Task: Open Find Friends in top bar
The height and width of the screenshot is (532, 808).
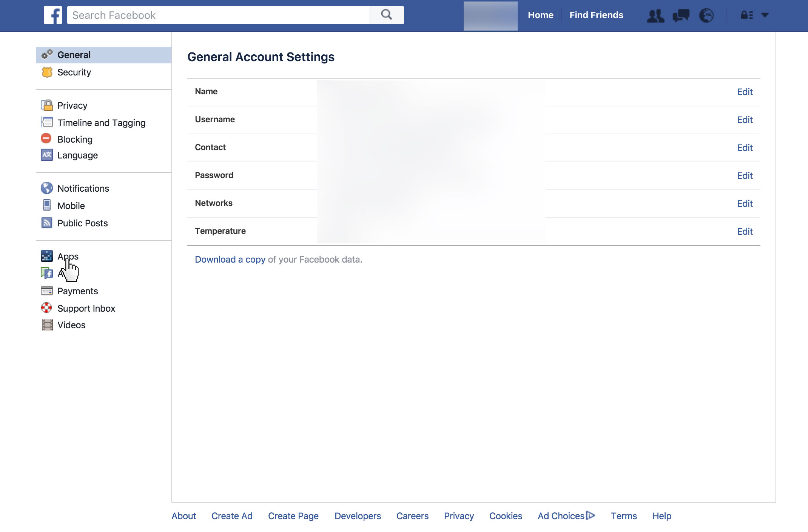Action: tap(596, 15)
